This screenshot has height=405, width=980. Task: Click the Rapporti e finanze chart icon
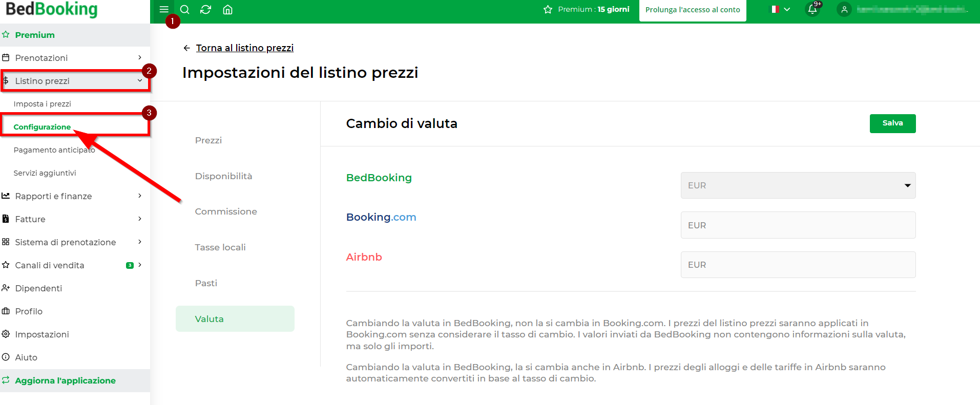tap(6, 196)
